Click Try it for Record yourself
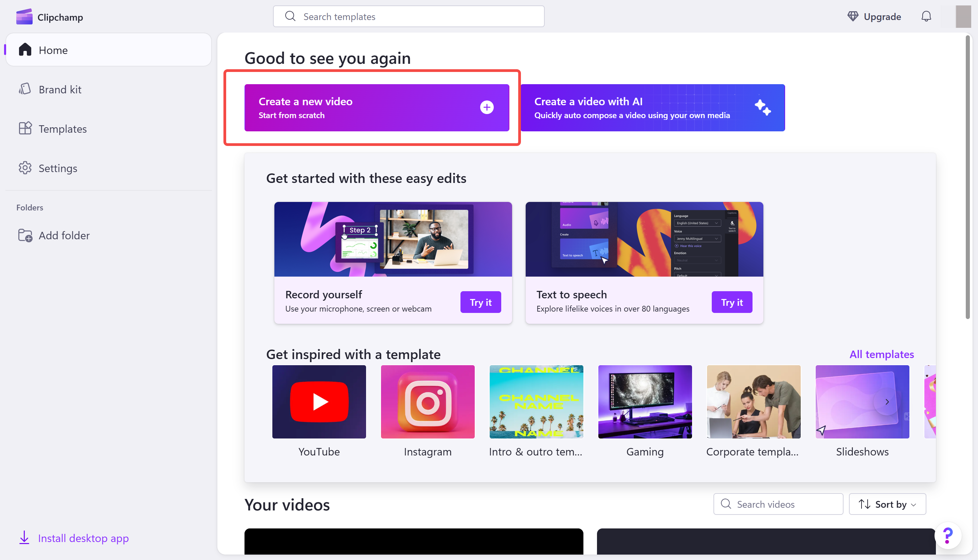Image resolution: width=978 pixels, height=560 pixels. (481, 302)
